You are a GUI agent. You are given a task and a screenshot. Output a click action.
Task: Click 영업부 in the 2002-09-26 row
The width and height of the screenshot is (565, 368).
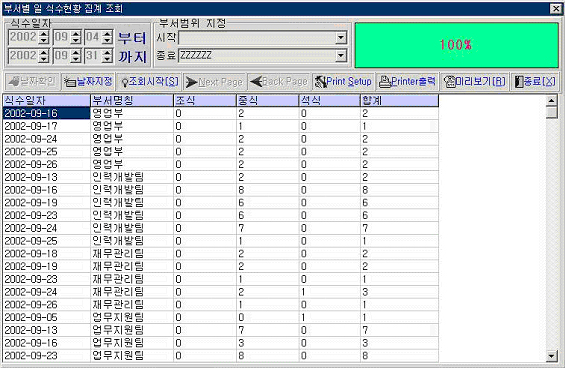(132, 164)
